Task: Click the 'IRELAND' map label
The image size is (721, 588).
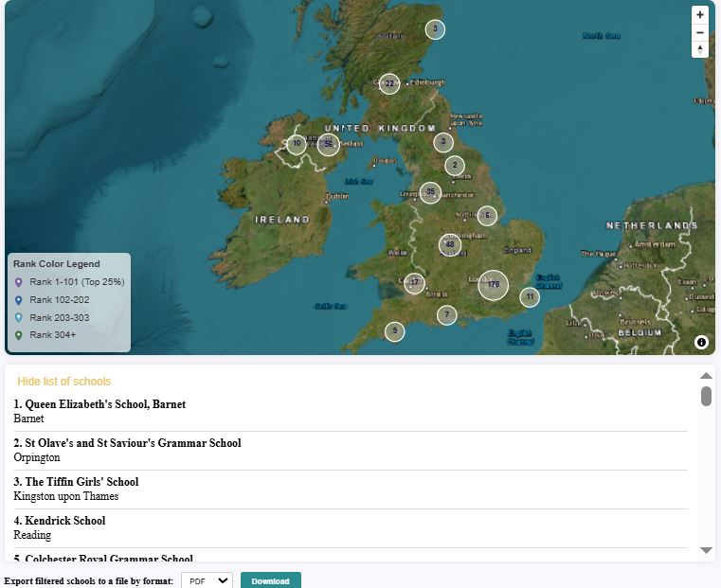Action: tap(282, 220)
